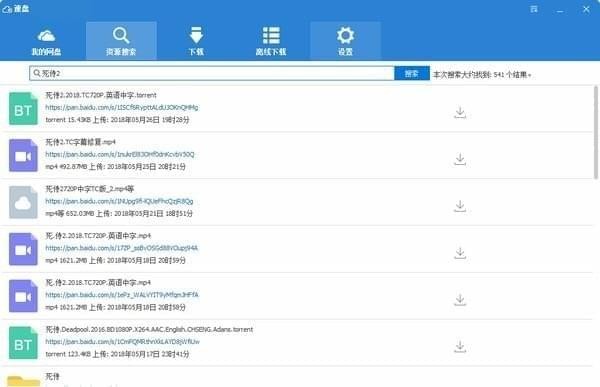Click the video icon of the mp4 uploaded 20时59分
Screen dimensions: 600x387
coord(23,249)
